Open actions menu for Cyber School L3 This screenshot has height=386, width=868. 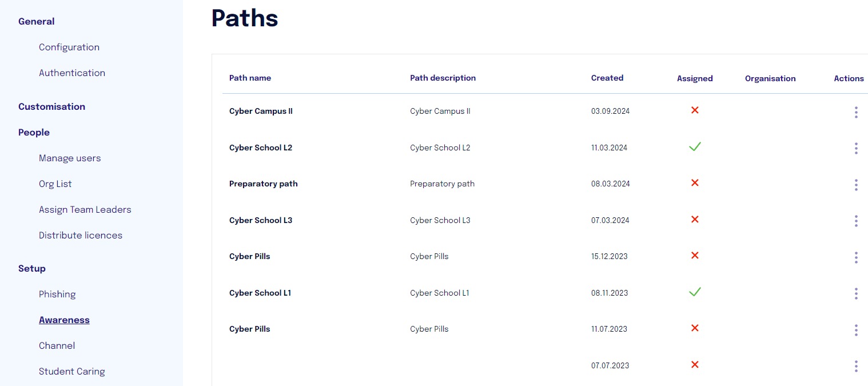pos(856,221)
